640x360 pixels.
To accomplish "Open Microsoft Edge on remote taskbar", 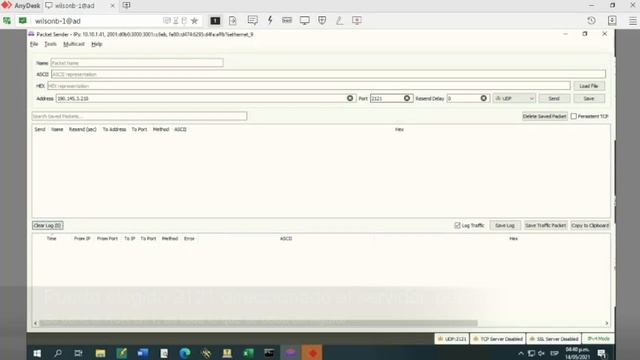I will coord(185,353).
